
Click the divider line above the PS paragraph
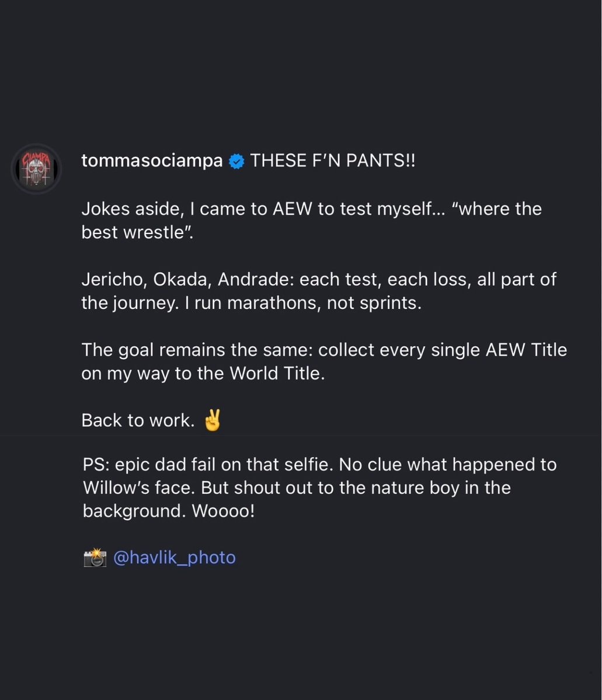click(300, 436)
